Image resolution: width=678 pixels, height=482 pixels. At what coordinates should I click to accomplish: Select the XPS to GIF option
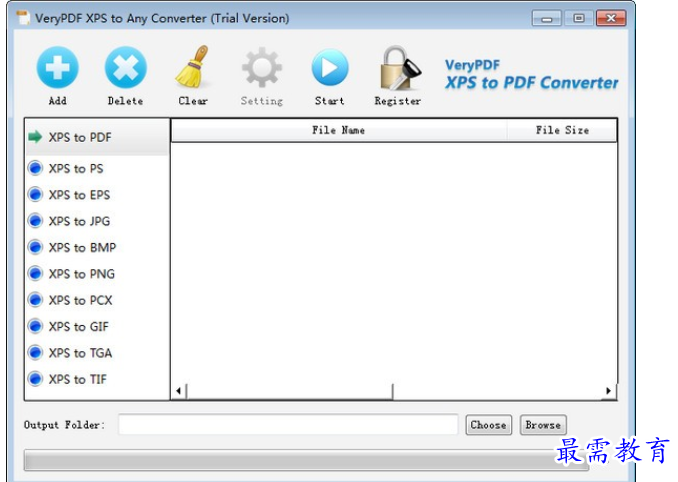tap(68, 326)
